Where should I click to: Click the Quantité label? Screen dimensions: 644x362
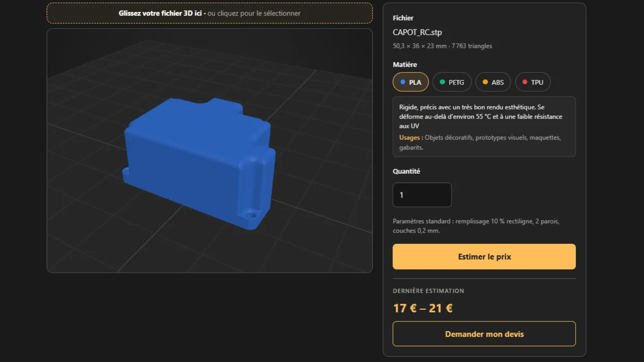coord(407,171)
